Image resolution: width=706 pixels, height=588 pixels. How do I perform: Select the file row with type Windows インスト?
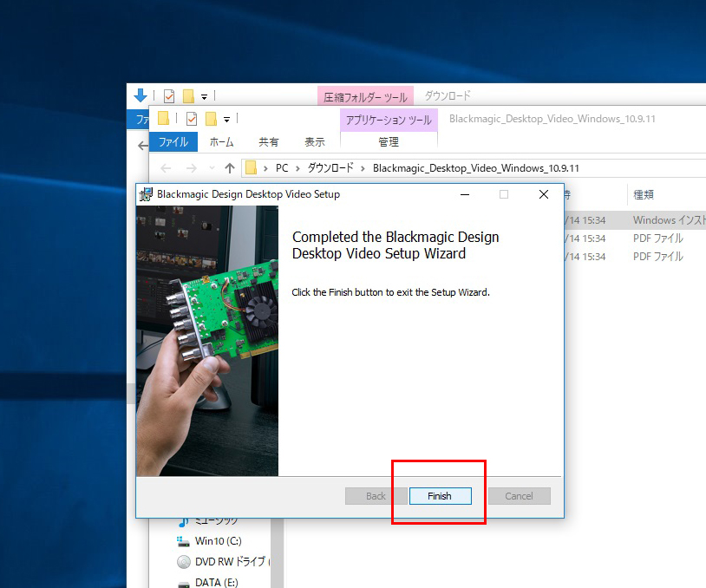[x=635, y=220]
